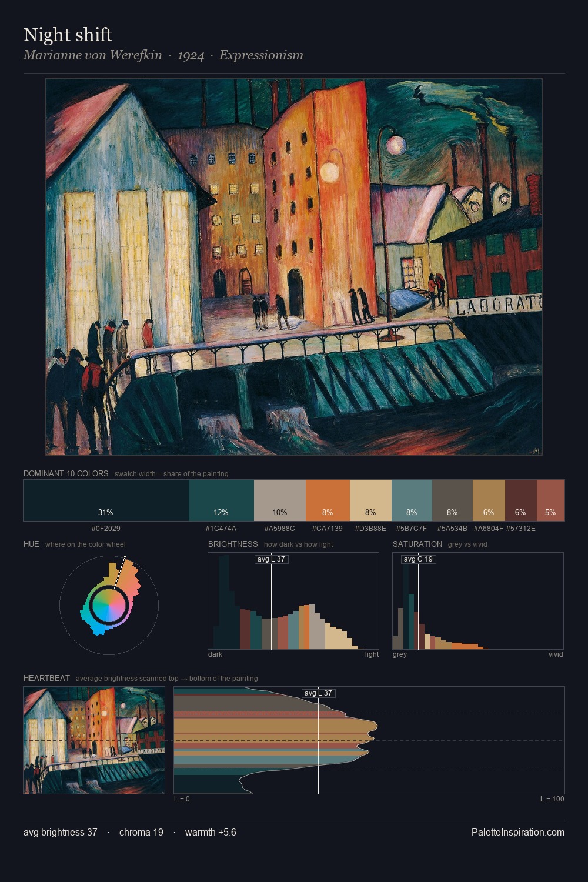Viewport: 588px width, 882px height.
Task: Select the dark taupe 8% swatch
Action: [x=452, y=500]
